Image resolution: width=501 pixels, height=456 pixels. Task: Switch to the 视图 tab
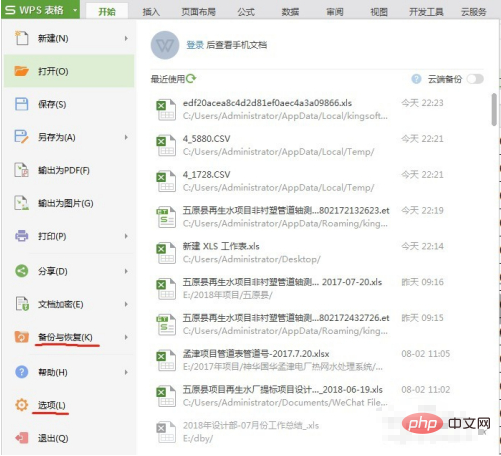tap(379, 12)
